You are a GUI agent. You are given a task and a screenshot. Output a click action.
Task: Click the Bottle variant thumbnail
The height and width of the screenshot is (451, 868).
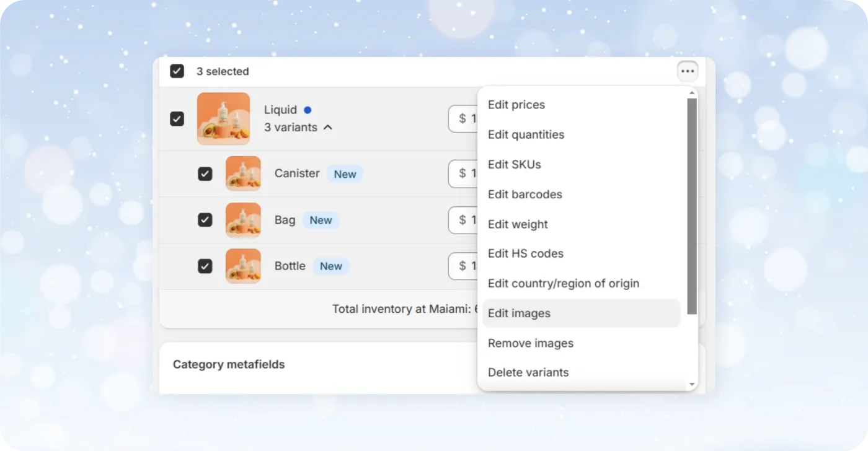(x=243, y=266)
